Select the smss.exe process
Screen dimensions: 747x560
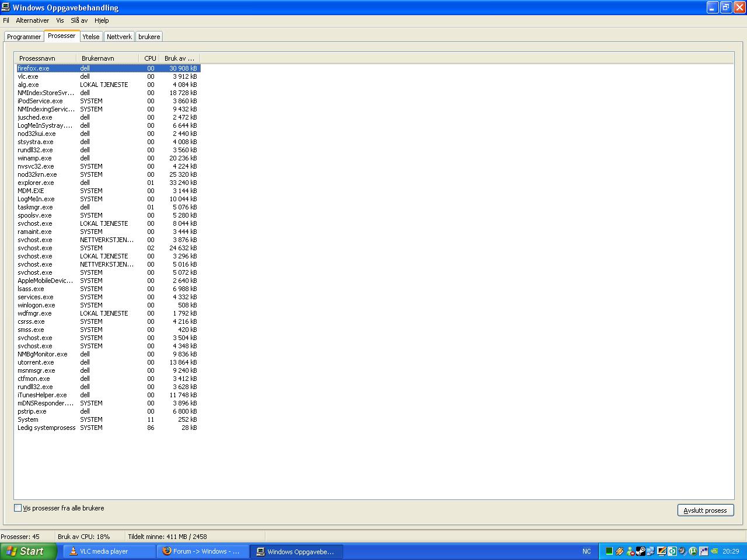[x=109, y=330]
